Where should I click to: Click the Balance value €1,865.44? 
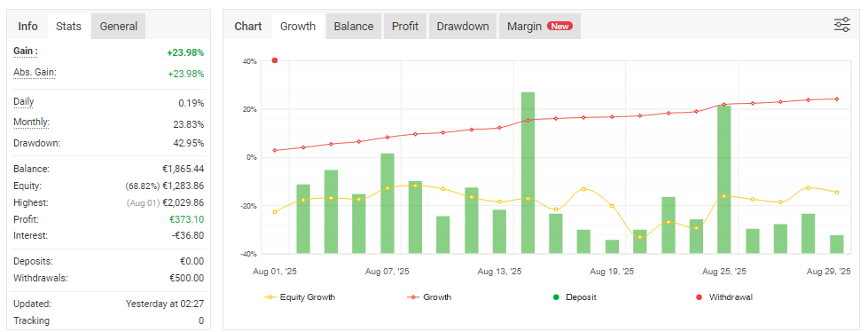coord(183,169)
